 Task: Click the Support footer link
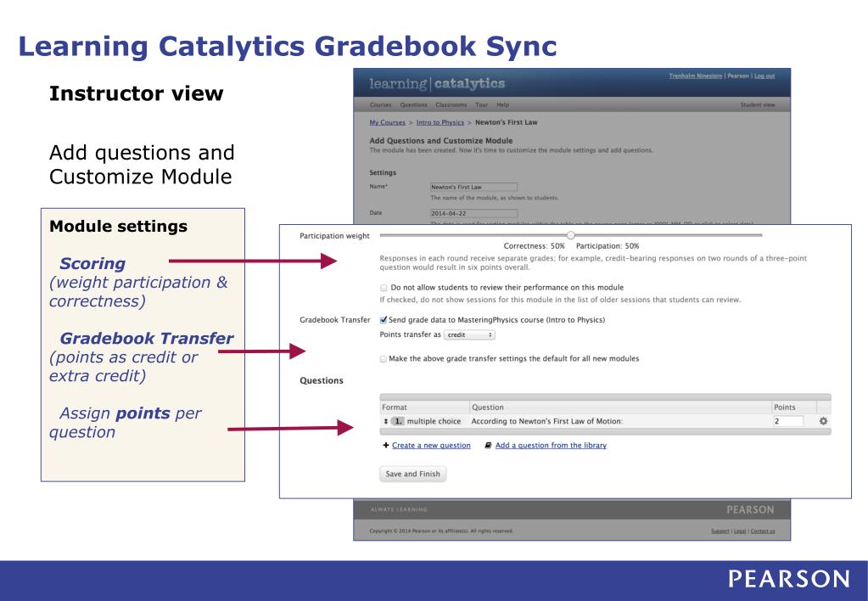pos(720,531)
